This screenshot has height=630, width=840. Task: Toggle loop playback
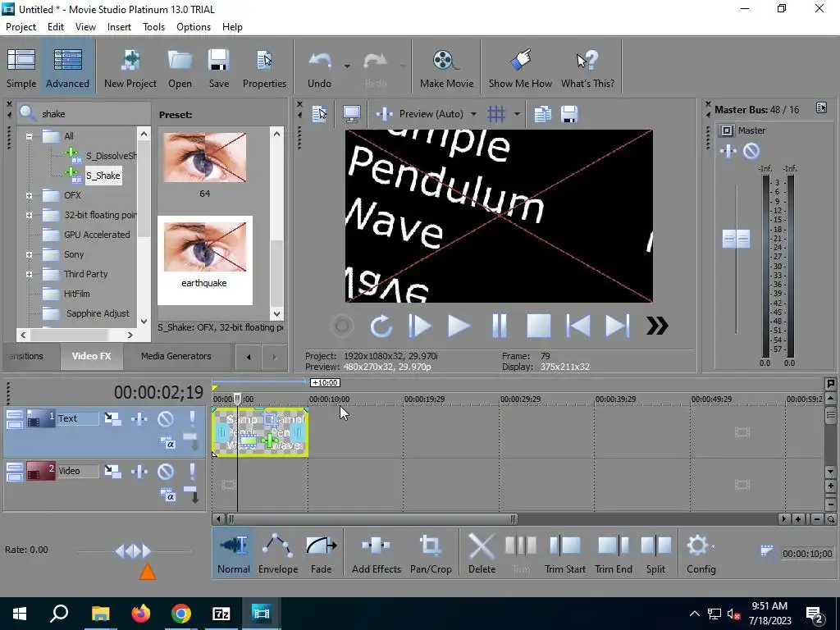(381, 326)
